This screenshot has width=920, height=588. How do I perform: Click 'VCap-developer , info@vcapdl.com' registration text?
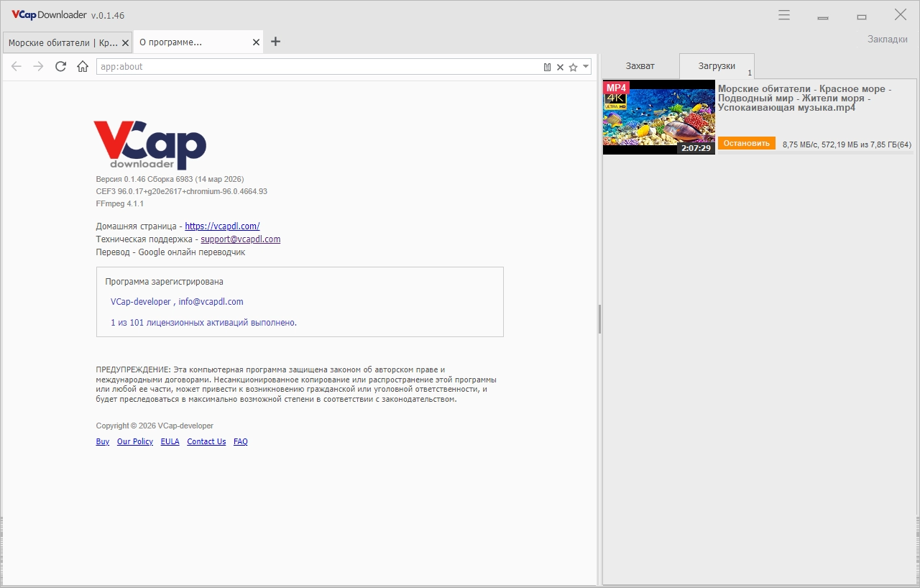tap(177, 302)
